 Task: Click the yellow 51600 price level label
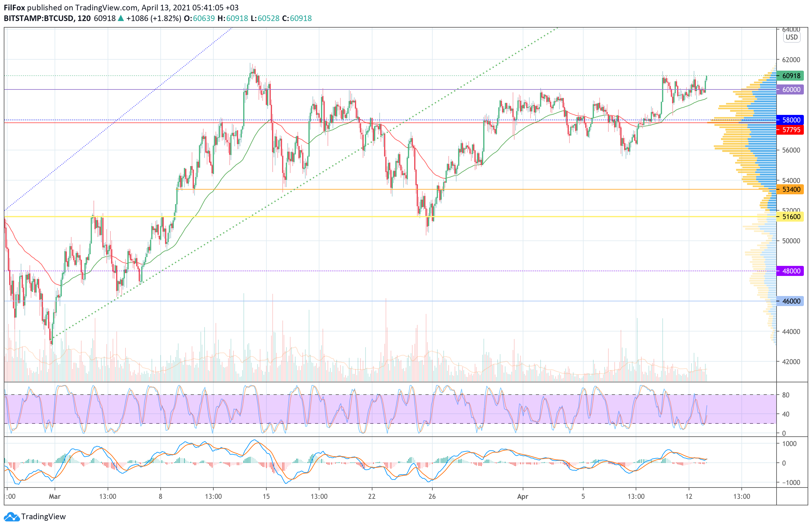pyautogui.click(x=791, y=217)
